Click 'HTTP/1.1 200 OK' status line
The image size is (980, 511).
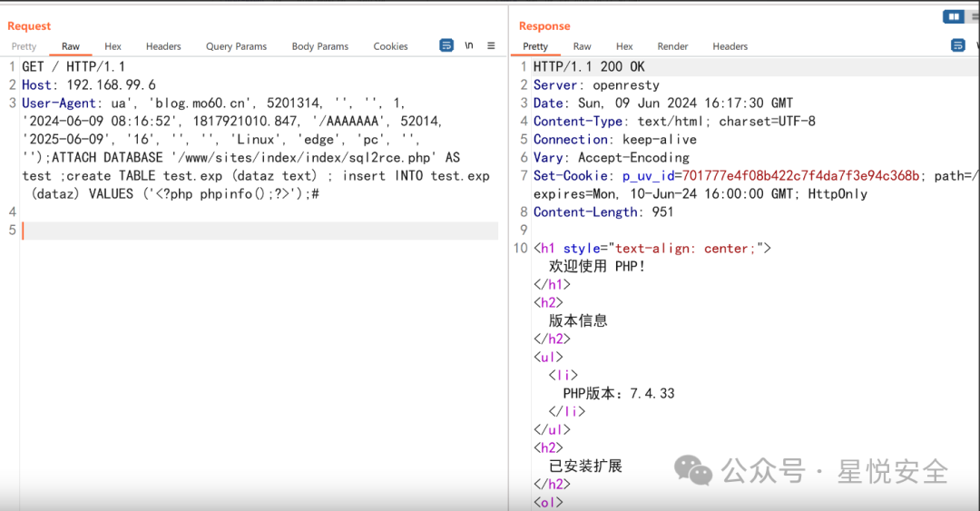(x=589, y=66)
